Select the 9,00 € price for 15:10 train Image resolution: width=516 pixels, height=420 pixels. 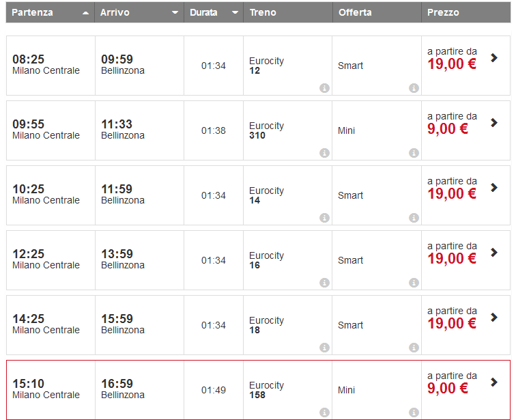coord(448,389)
